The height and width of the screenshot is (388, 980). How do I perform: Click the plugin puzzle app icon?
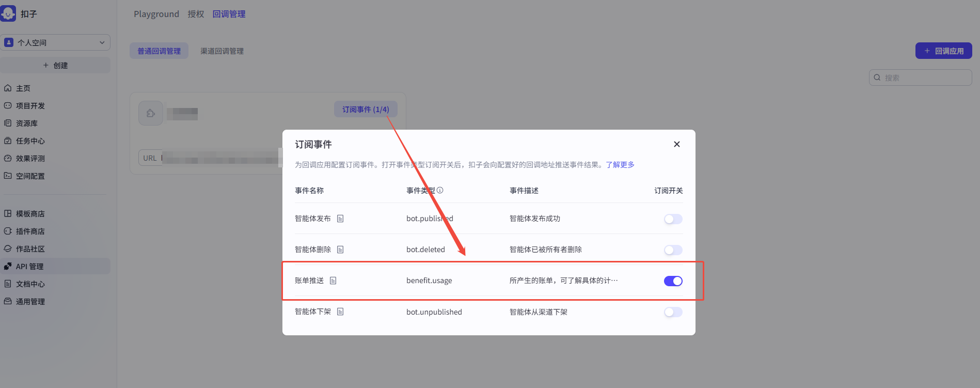(x=151, y=113)
